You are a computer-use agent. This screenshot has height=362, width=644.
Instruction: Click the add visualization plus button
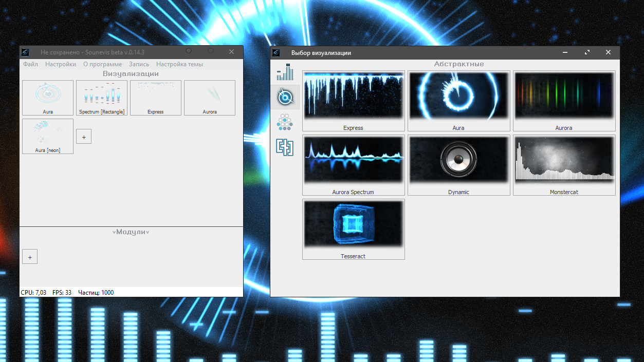point(84,137)
